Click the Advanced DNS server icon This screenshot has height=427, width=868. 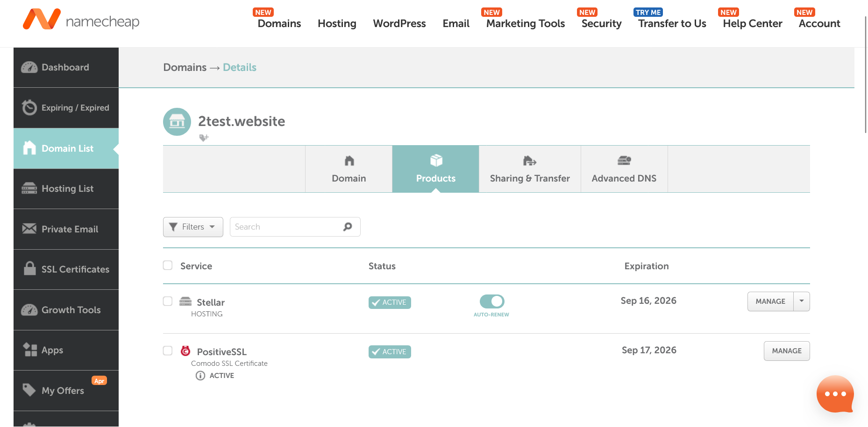click(624, 161)
